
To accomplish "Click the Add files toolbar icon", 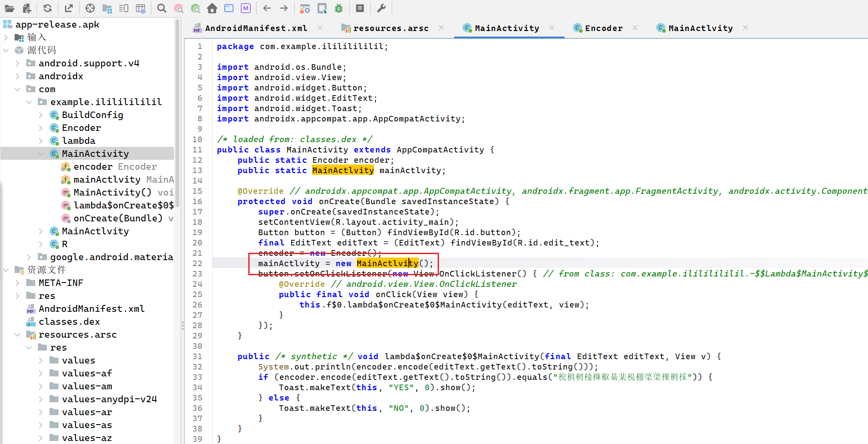I will 27,8.
